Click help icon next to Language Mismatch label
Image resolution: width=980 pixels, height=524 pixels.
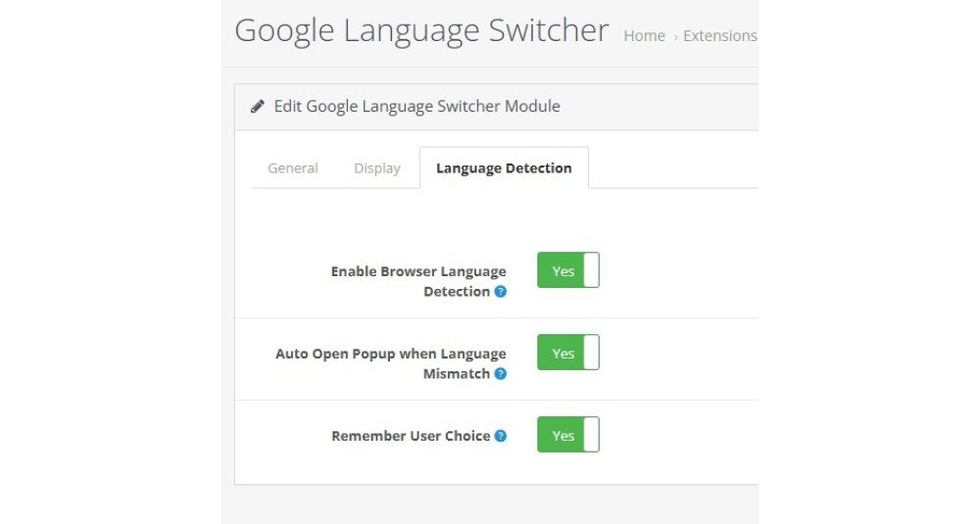tap(501, 374)
